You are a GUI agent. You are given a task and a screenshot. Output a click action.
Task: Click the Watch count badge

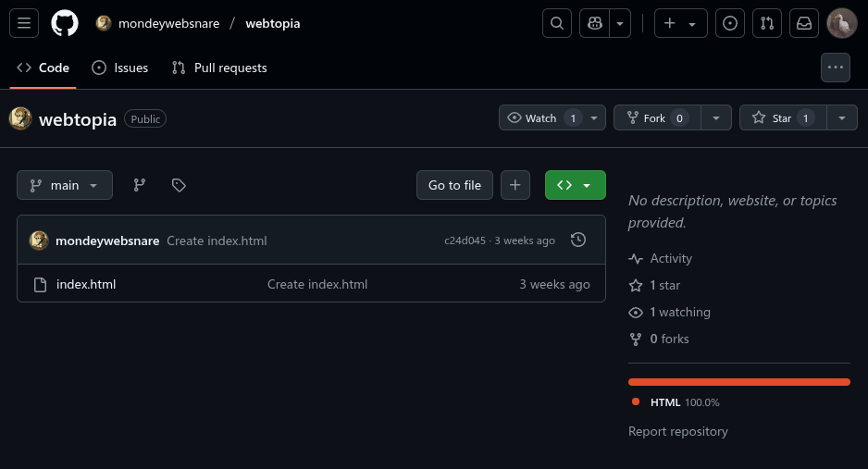click(573, 117)
